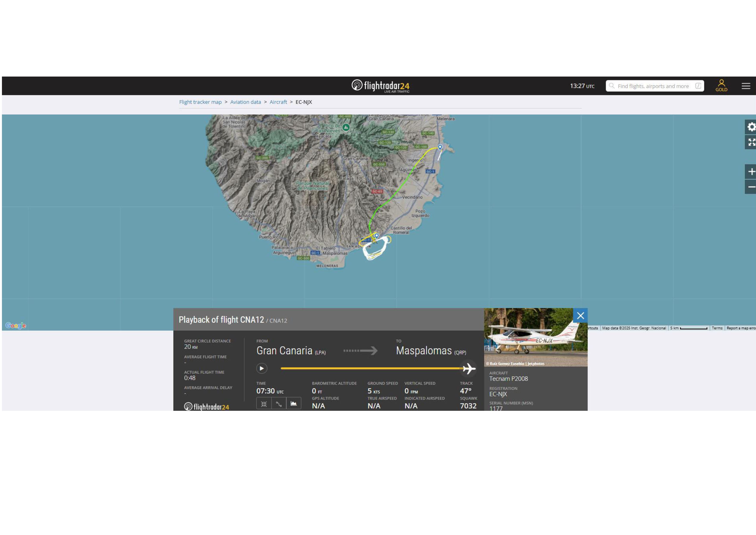The image size is (756, 535).
Task: Open the Aviation data breadcrumb link
Action: pos(245,102)
